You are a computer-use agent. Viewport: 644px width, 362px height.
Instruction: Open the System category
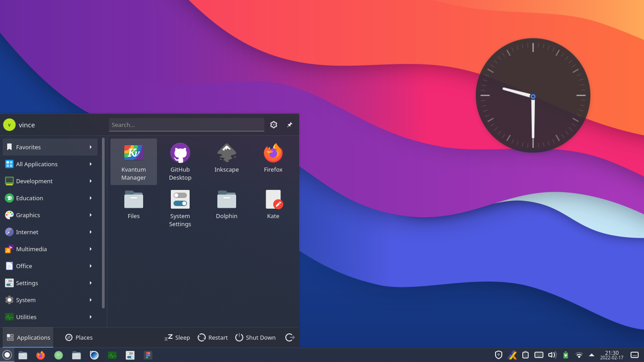50,300
